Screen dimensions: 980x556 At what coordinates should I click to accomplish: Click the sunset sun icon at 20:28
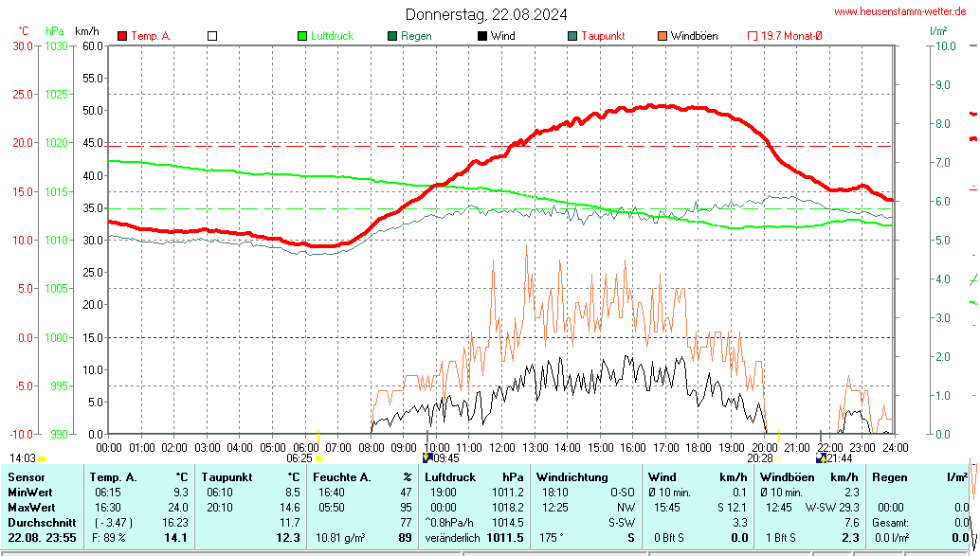(x=779, y=458)
